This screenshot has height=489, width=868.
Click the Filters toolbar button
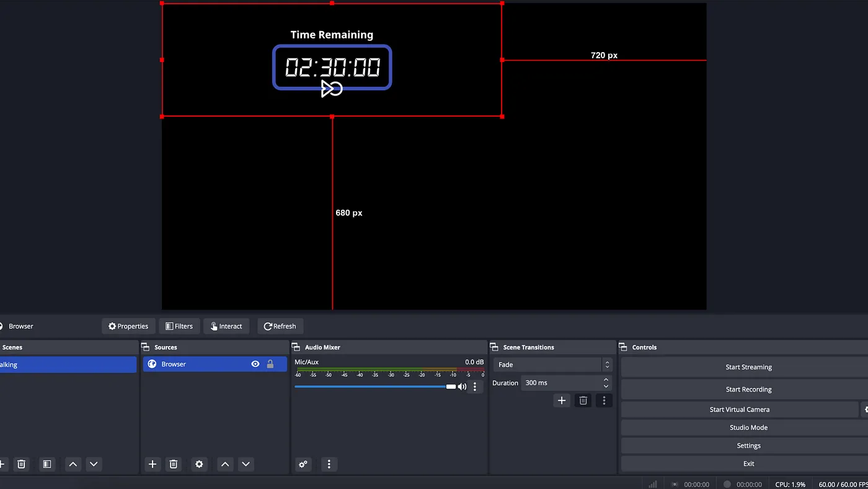click(179, 326)
